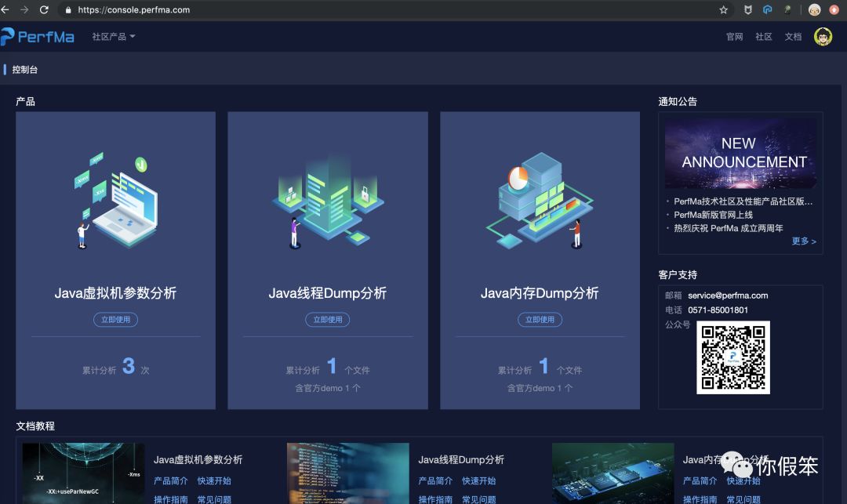Open the shield extension icon
The image size is (847, 504).
747,10
